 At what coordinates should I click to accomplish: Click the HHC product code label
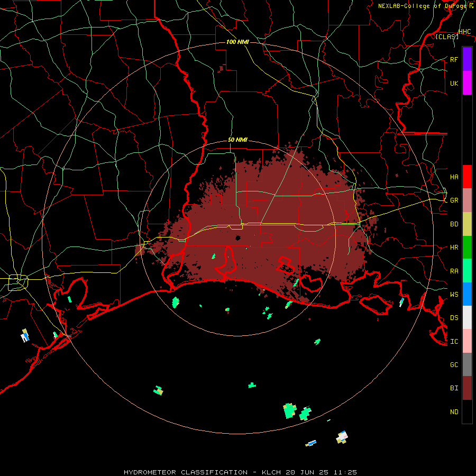(464, 32)
